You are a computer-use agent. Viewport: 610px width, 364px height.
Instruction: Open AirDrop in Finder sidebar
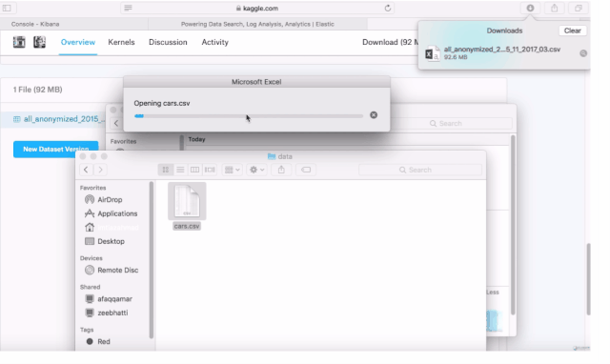coord(110,199)
